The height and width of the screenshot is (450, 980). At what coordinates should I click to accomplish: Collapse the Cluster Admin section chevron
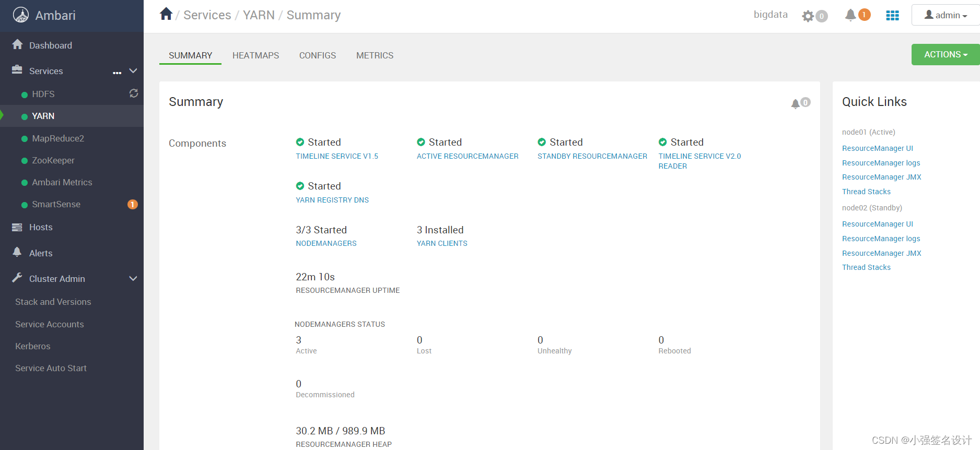133,278
